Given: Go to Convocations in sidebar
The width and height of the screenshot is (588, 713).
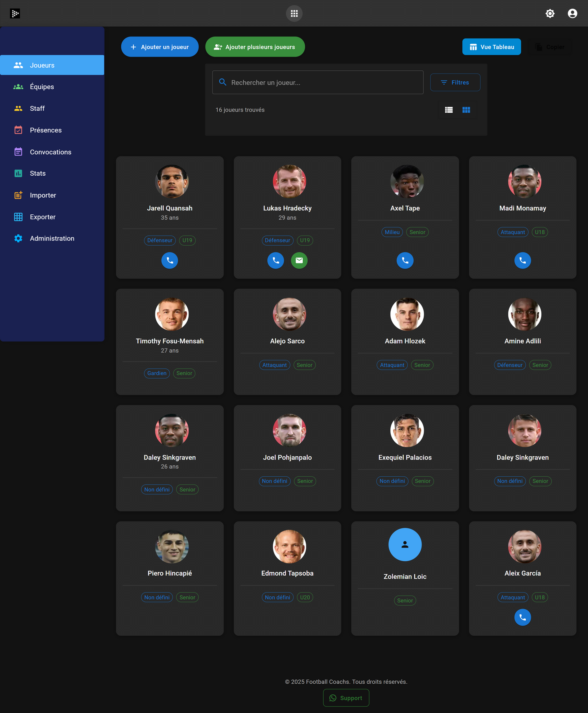Looking at the screenshot, I should tap(50, 152).
